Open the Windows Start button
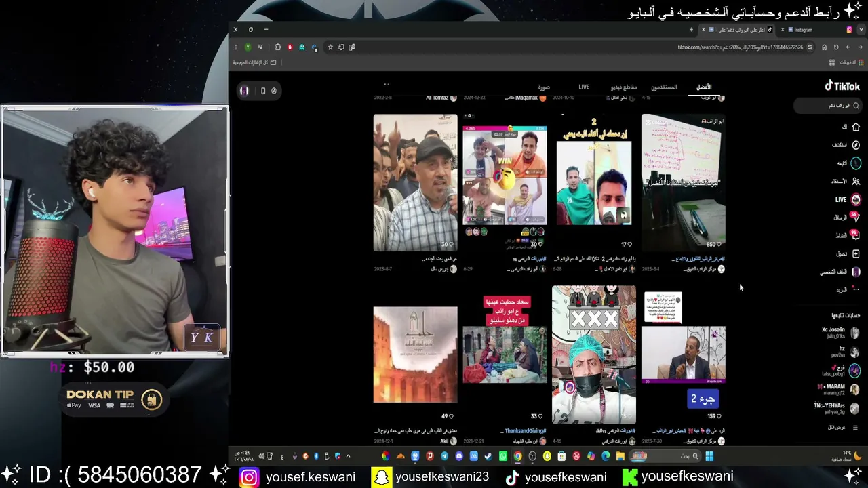Image resolution: width=868 pixels, height=488 pixels. (x=709, y=456)
